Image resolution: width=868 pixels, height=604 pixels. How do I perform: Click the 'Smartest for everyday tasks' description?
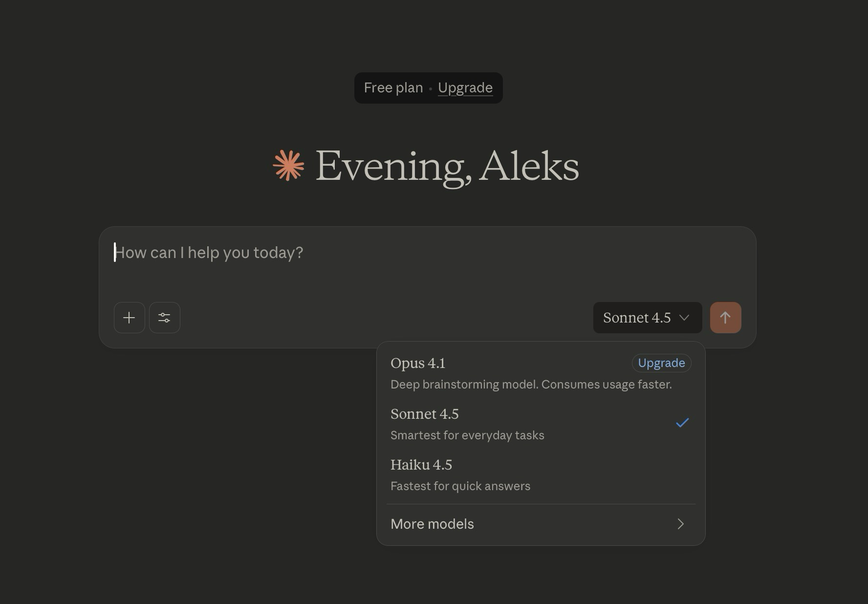467,435
